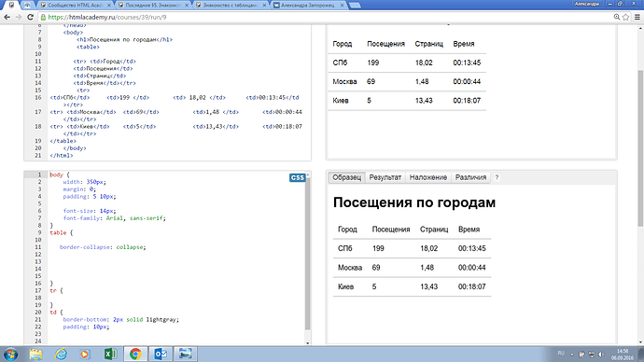Image resolution: width=644 pixels, height=362 pixels.
Task: Close the Сообщество HTML Academy tab
Action: (109, 6)
